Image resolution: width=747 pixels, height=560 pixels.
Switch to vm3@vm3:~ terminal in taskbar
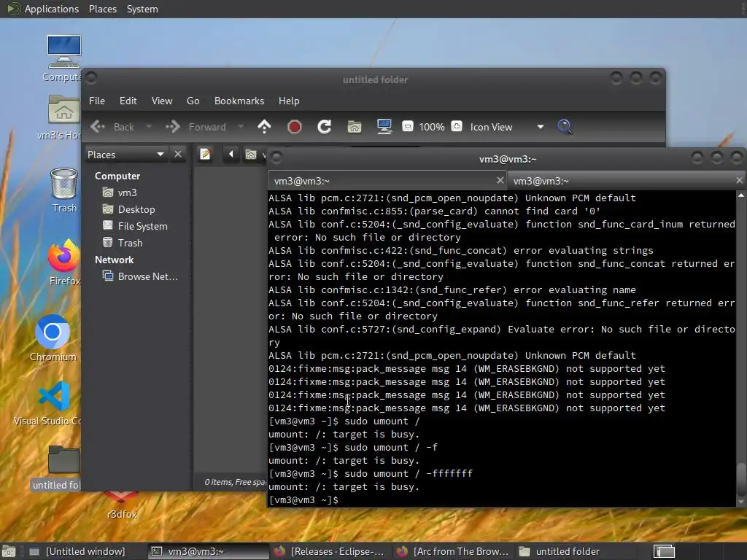click(x=208, y=551)
